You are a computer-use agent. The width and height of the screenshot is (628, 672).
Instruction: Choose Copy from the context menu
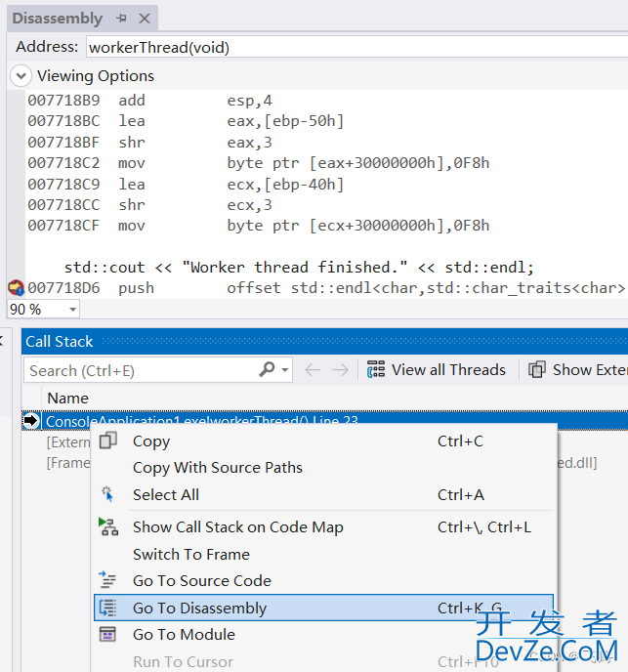[x=323, y=441]
